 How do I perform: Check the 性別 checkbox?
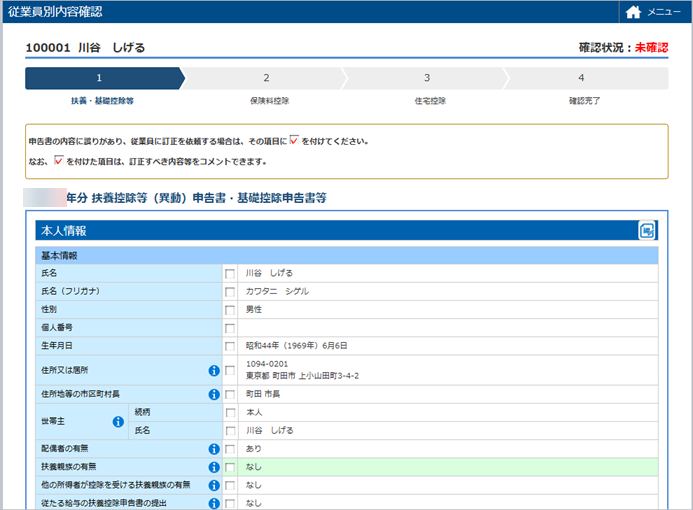point(230,310)
